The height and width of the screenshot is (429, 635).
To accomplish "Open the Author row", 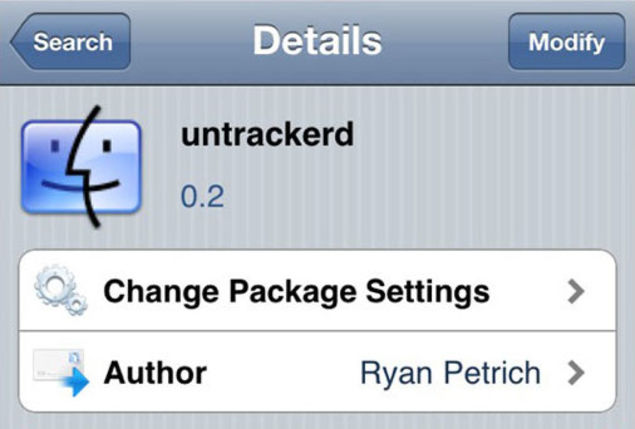I will click(318, 372).
